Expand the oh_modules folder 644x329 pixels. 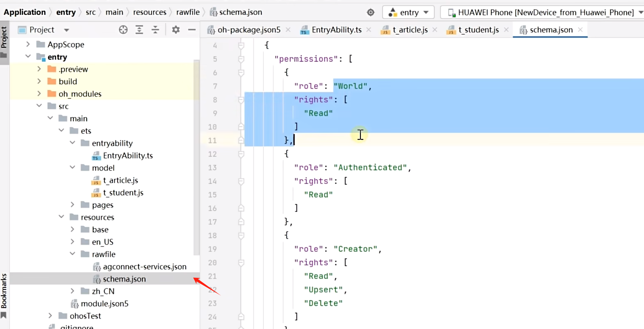coord(39,94)
